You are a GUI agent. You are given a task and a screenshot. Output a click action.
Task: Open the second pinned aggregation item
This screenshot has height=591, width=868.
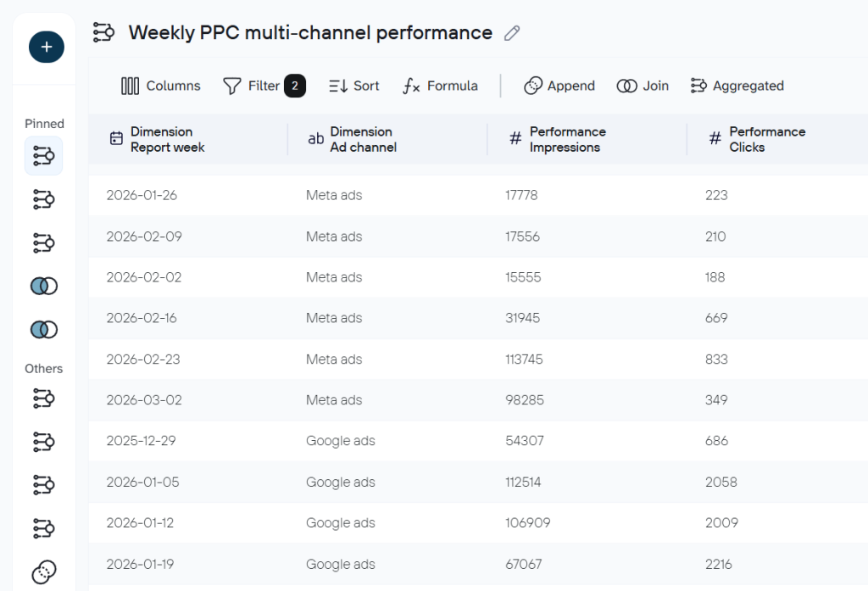44,199
